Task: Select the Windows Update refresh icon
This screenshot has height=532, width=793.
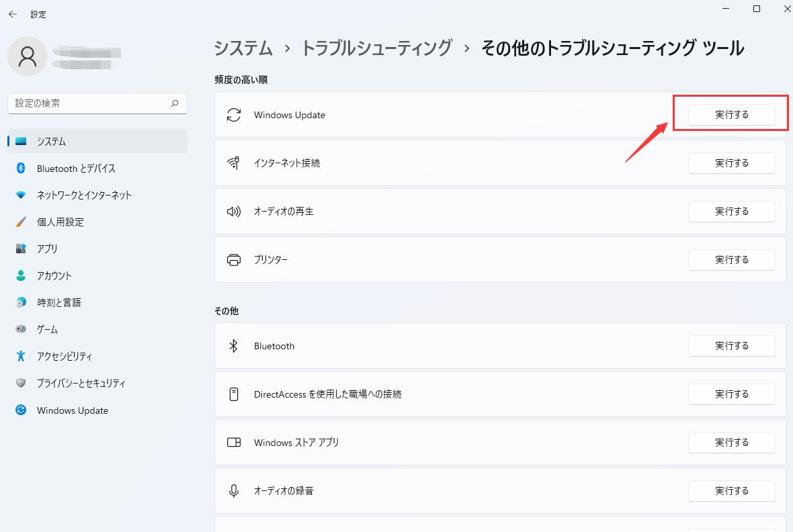Action: (233, 115)
